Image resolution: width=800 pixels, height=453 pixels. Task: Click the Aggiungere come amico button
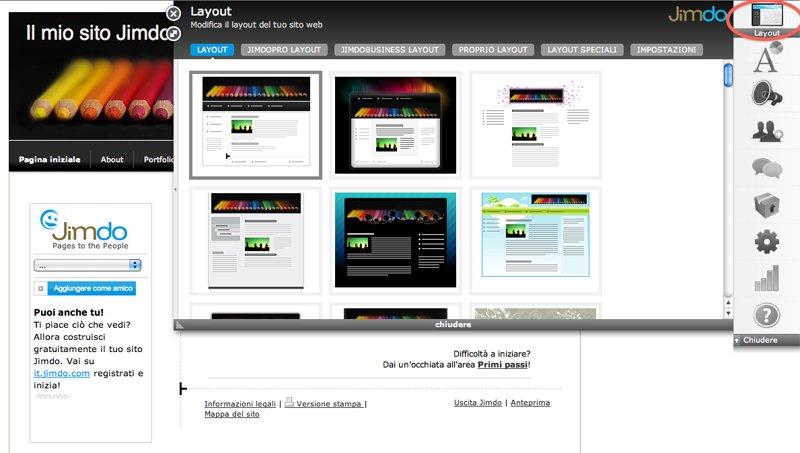point(92,288)
